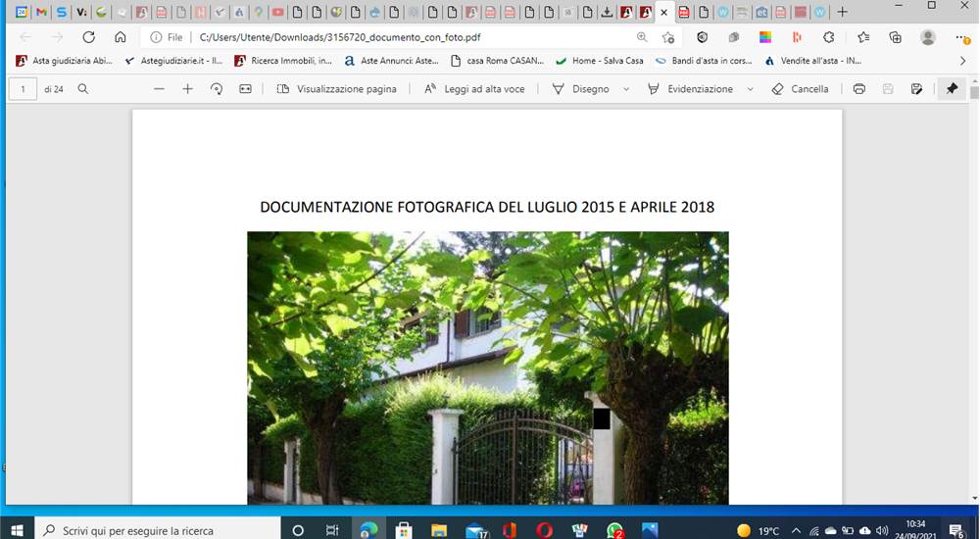This screenshot has height=539, width=980.
Task: Select the Cancella eraser tool
Action: pyautogui.click(x=800, y=89)
